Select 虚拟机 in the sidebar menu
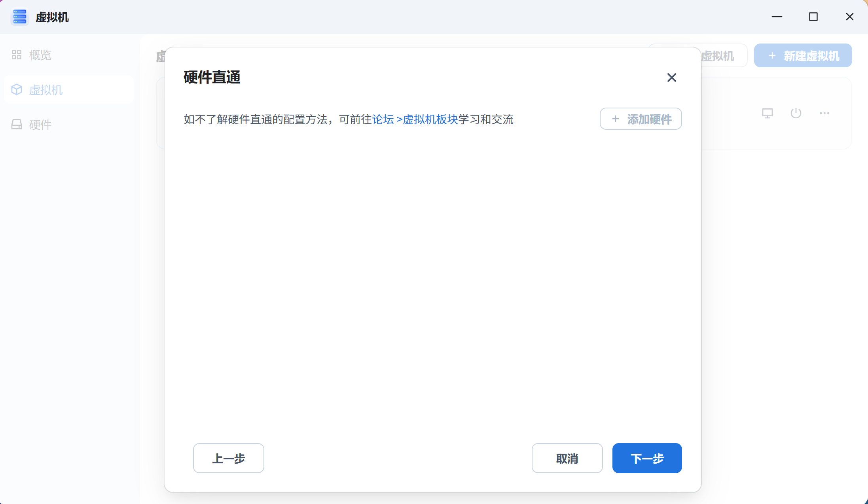868x504 pixels. [x=46, y=90]
